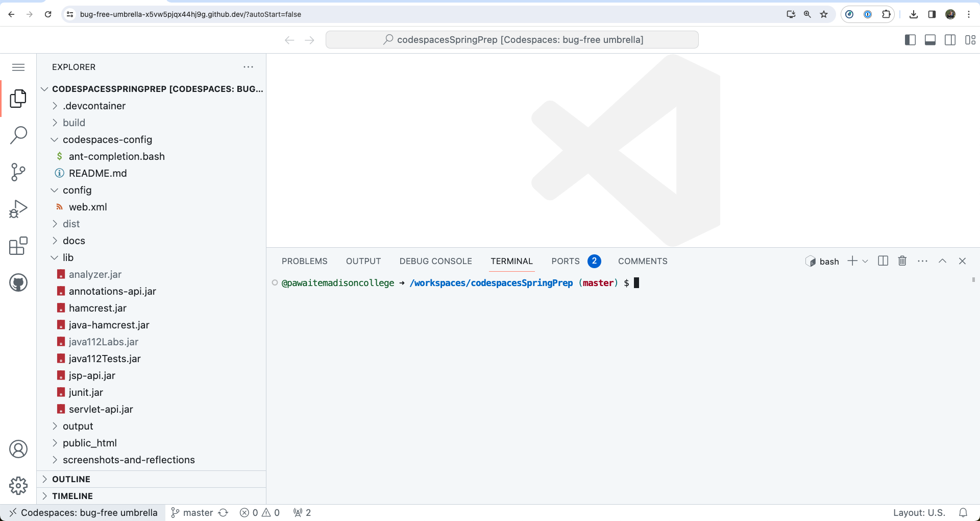Screen dimensions: 980x521
Task: Open forwarded ports status bar item
Action: pos(302,512)
